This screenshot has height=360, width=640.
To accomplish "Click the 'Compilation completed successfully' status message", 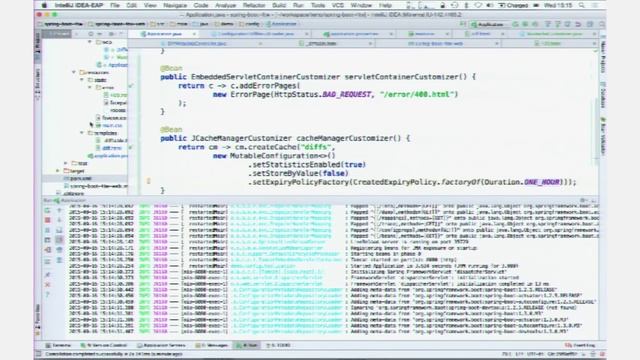I will click(x=113, y=354).
